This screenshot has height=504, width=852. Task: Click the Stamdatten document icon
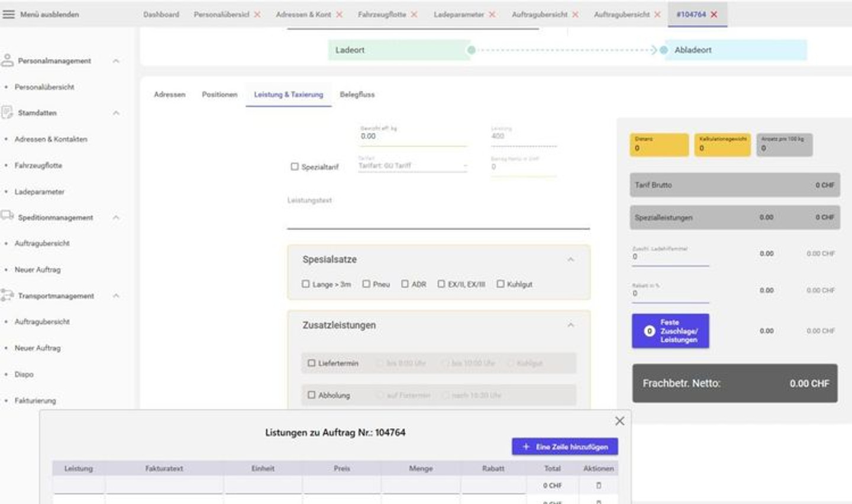[7, 112]
